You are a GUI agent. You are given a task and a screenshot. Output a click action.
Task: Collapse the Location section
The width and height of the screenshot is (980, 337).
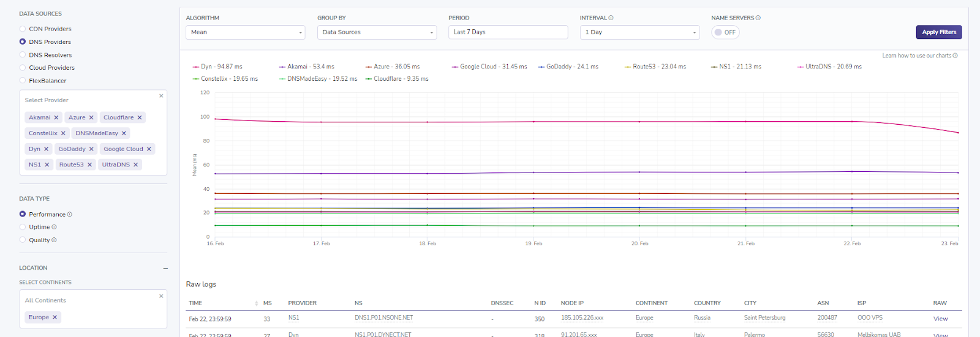point(165,268)
